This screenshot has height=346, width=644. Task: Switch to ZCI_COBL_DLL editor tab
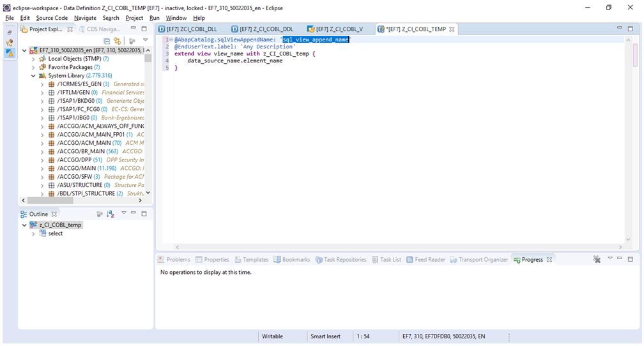[x=188, y=29]
